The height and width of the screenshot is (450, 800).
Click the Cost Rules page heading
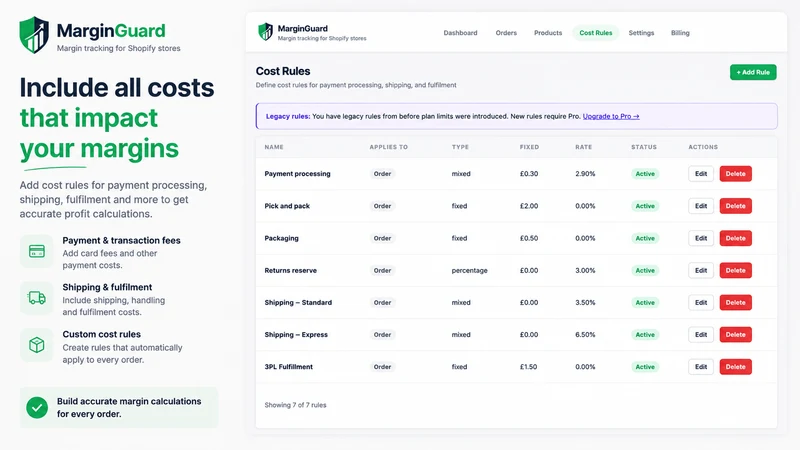(x=283, y=71)
